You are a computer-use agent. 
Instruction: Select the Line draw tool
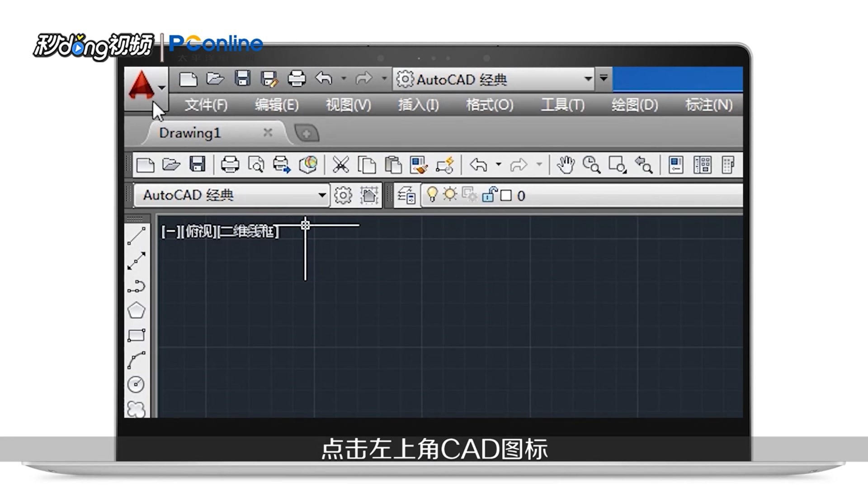point(136,236)
